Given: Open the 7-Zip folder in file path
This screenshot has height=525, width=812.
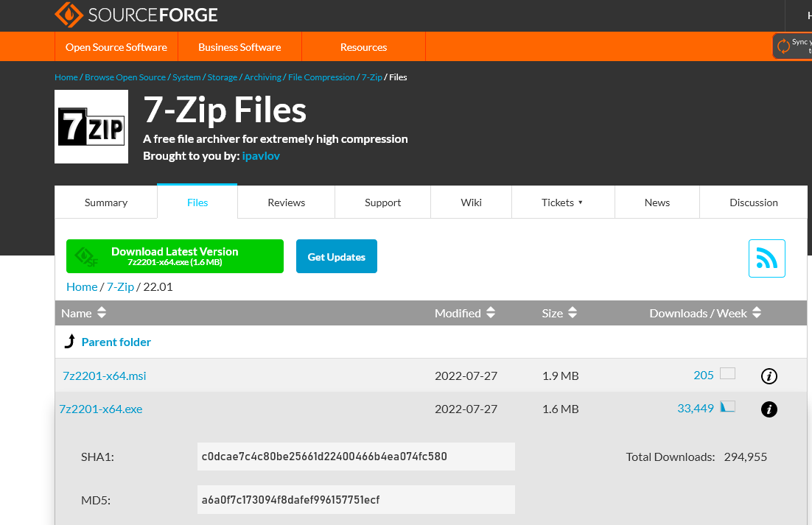Looking at the screenshot, I should 120,286.
